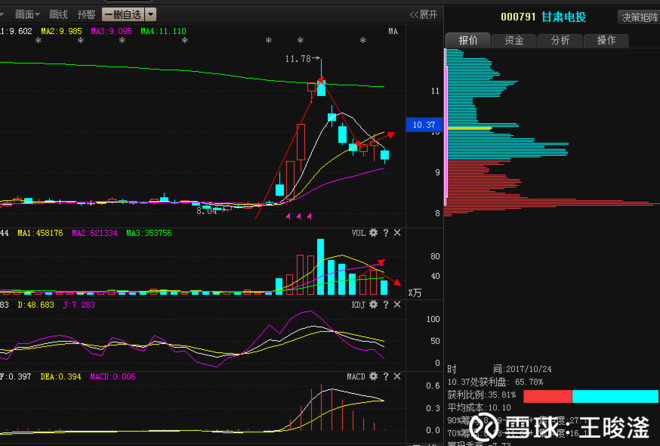The height and width of the screenshot is (446, 660).
Task: Click the blue 10.37 price marker
Action: tap(424, 125)
